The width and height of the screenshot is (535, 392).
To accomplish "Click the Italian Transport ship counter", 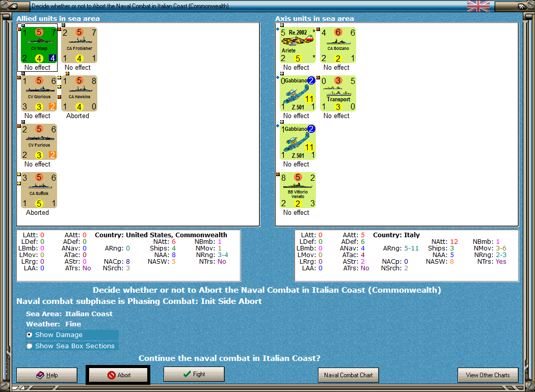I will [338, 94].
